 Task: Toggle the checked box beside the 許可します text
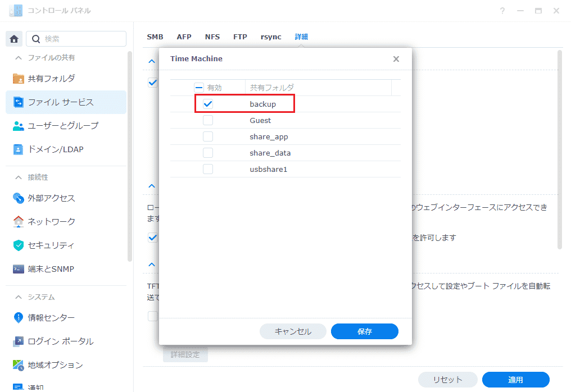153,238
